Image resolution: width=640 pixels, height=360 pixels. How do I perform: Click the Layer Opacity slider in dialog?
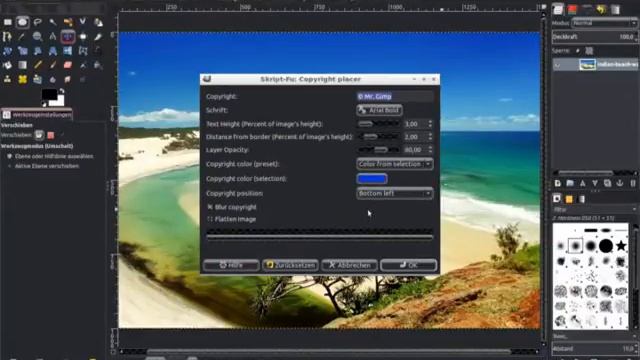[378, 150]
